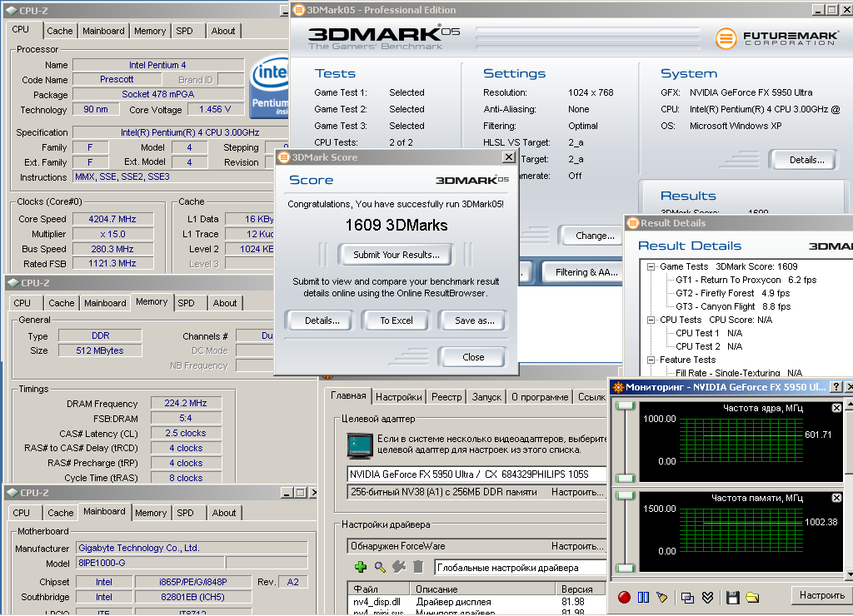Click Close in the 3DMark Score dialog
This screenshot has height=616, width=853.
[473, 357]
